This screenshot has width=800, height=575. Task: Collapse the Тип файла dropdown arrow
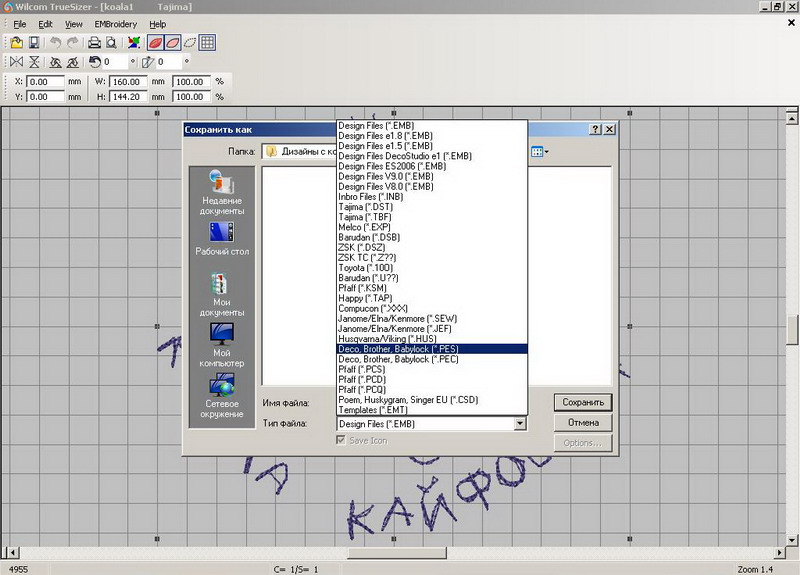pos(519,424)
